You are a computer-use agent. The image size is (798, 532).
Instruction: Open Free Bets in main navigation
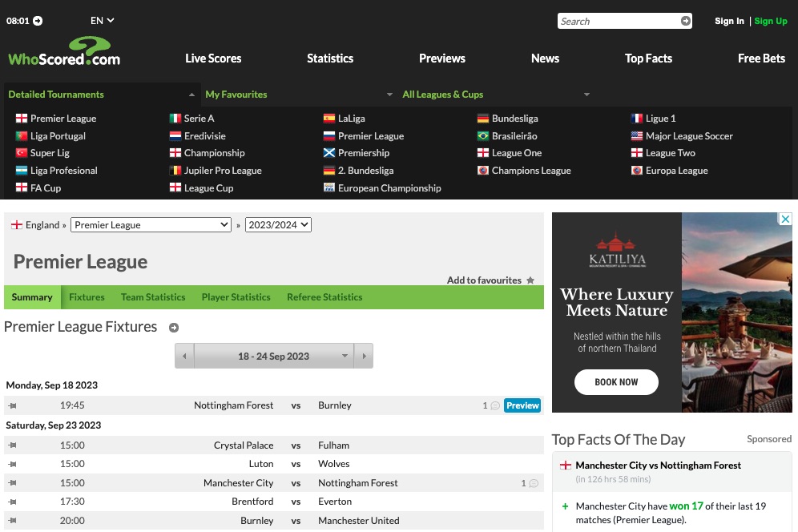coord(761,58)
